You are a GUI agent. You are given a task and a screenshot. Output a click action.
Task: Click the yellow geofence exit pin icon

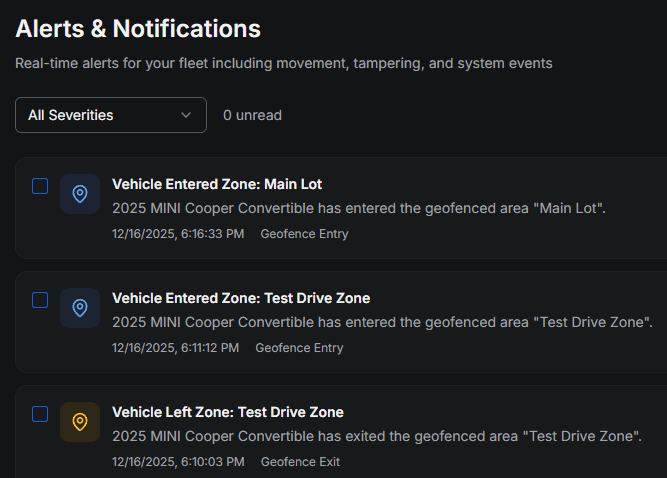pyautogui.click(x=80, y=422)
